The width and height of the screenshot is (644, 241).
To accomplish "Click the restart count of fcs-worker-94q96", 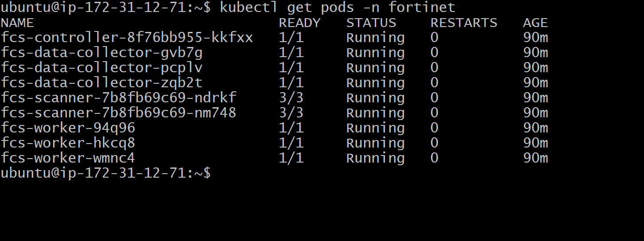I will (434, 128).
